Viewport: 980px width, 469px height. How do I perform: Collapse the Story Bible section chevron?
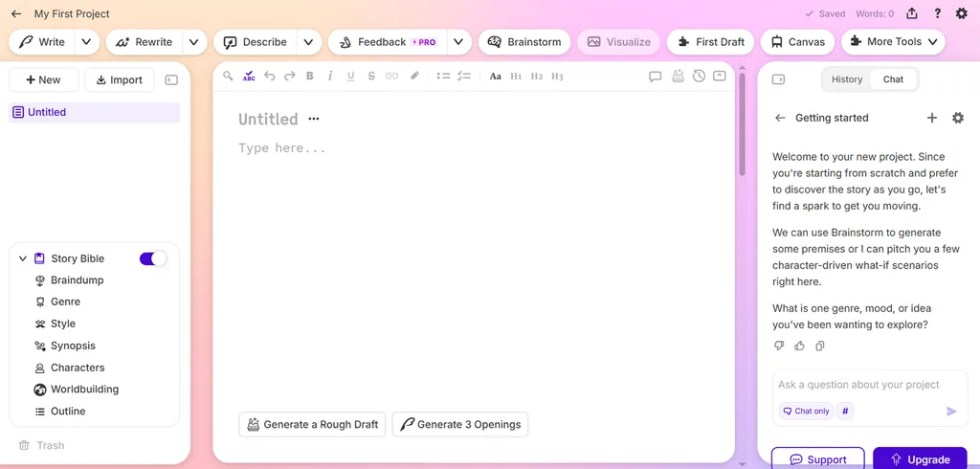pos(23,258)
